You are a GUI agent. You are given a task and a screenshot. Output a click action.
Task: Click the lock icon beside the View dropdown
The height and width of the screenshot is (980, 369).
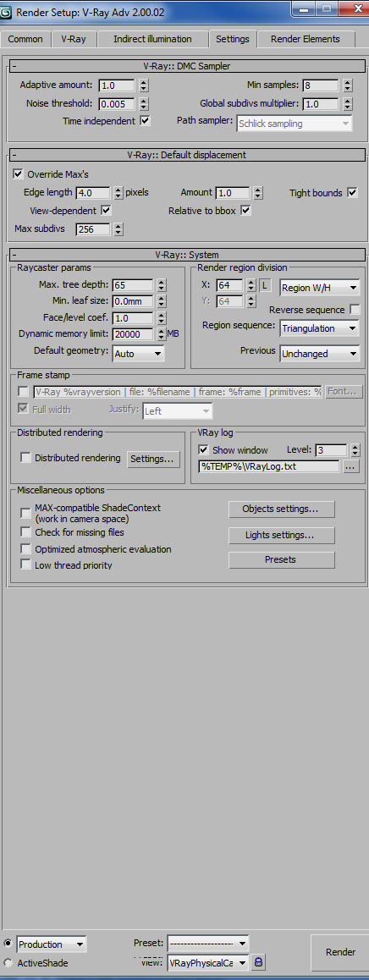pyautogui.click(x=258, y=962)
